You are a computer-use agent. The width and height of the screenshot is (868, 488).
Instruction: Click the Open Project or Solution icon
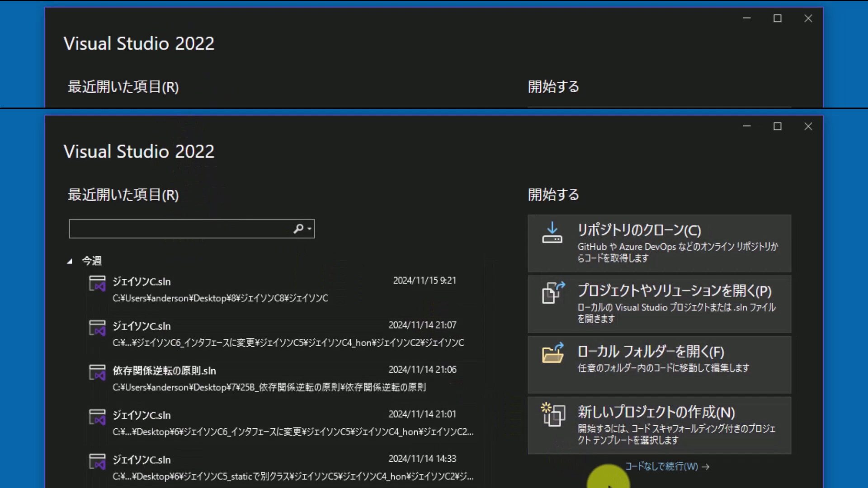point(553,293)
